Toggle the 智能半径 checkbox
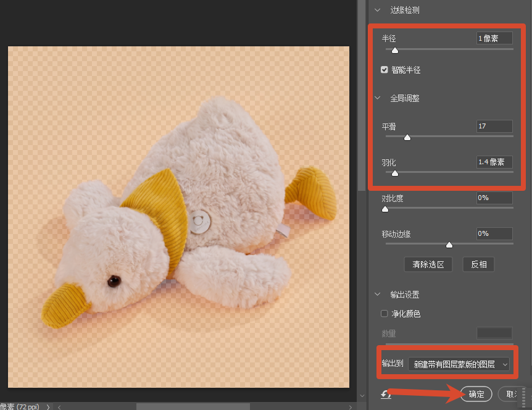The image size is (532, 410). [x=384, y=70]
